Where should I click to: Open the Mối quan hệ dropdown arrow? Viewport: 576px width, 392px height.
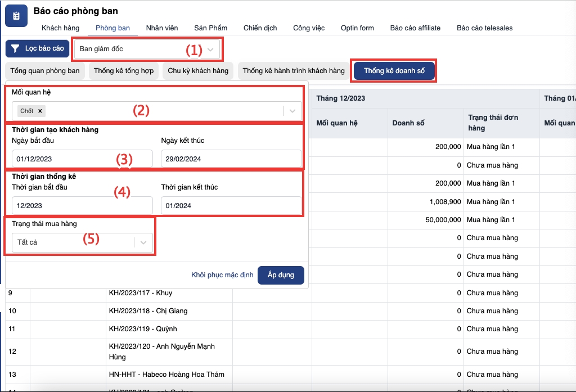point(292,111)
